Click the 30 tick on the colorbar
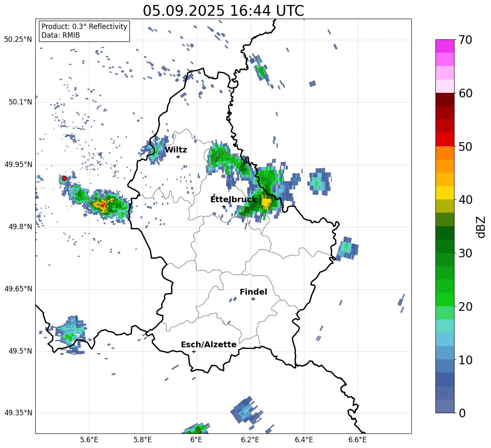The height and width of the screenshot is (448, 491). 465,253
